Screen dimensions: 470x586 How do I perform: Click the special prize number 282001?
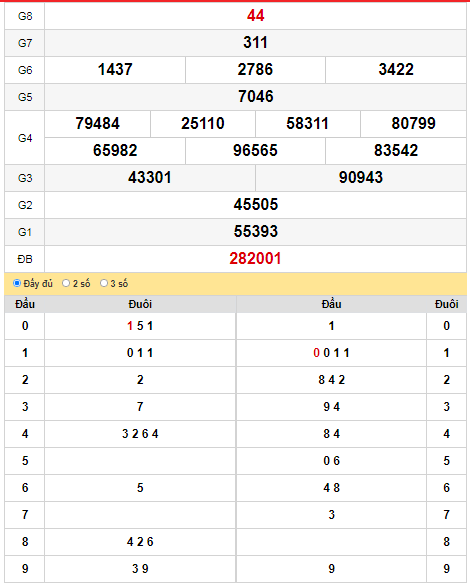coord(256,258)
